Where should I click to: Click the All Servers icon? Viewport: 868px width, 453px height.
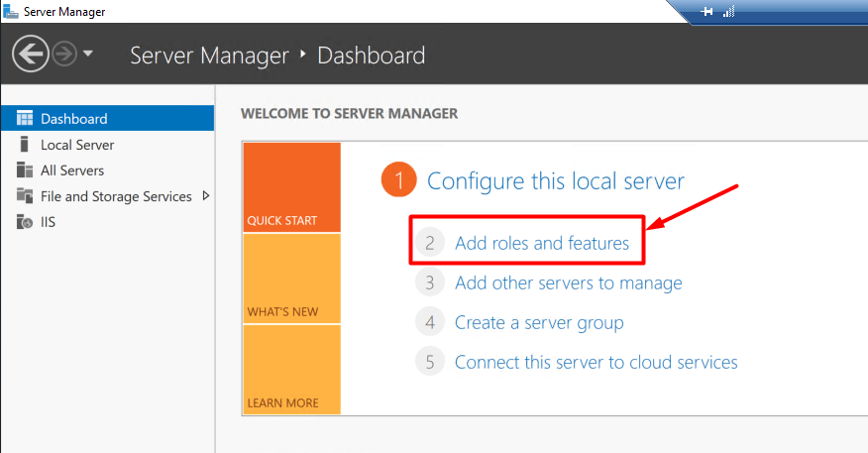[25, 170]
